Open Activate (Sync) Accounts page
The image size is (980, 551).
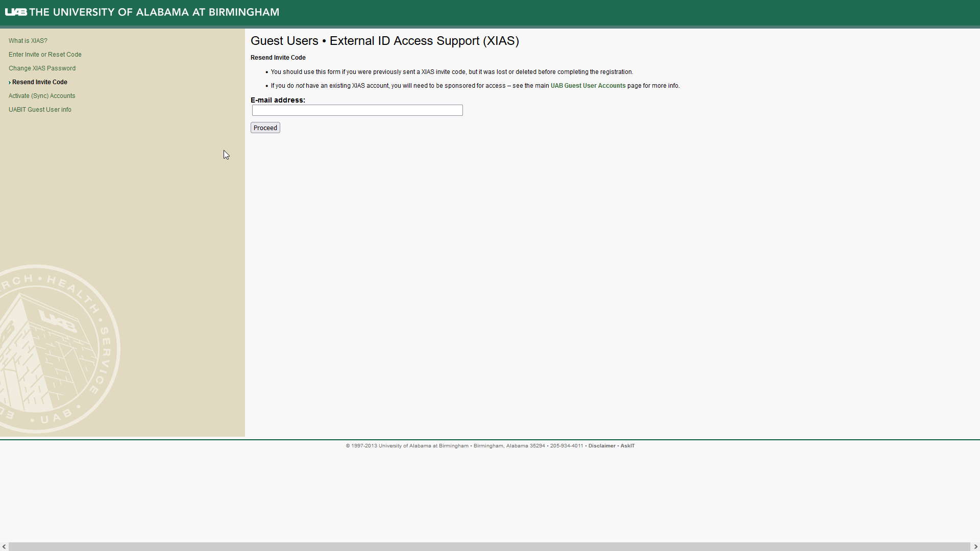point(42,96)
